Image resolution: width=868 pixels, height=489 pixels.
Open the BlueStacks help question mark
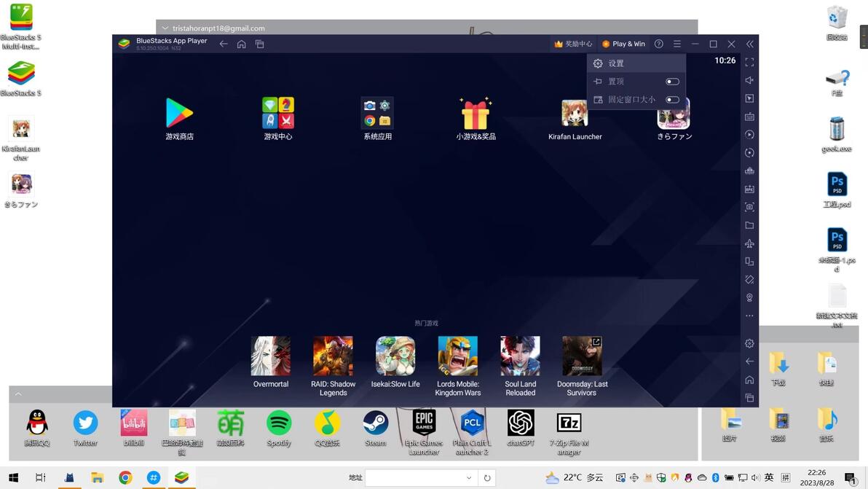pos(659,44)
